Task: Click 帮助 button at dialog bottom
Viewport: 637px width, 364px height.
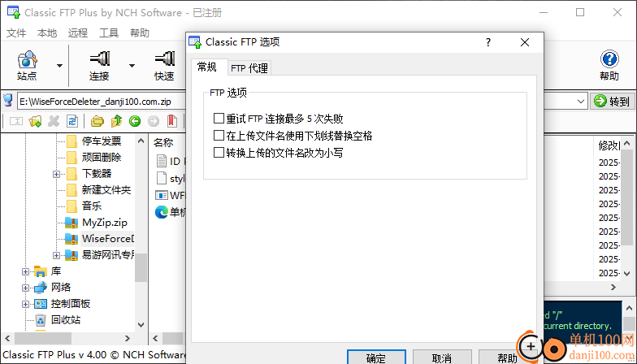Action: click(x=507, y=357)
